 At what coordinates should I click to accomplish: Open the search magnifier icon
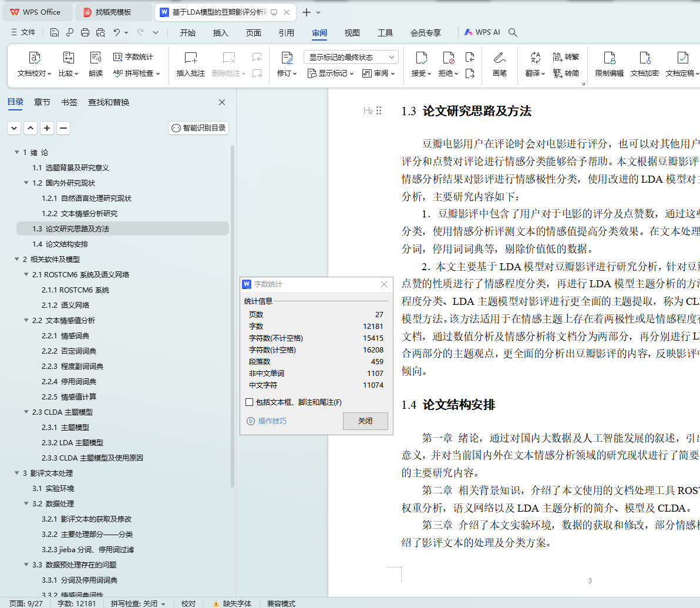pos(513,32)
